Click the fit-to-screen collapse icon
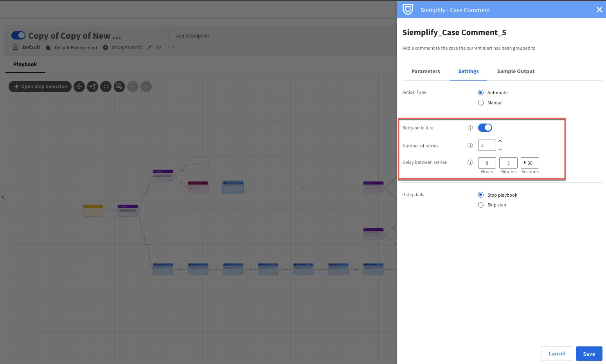606x364 pixels. tap(106, 86)
